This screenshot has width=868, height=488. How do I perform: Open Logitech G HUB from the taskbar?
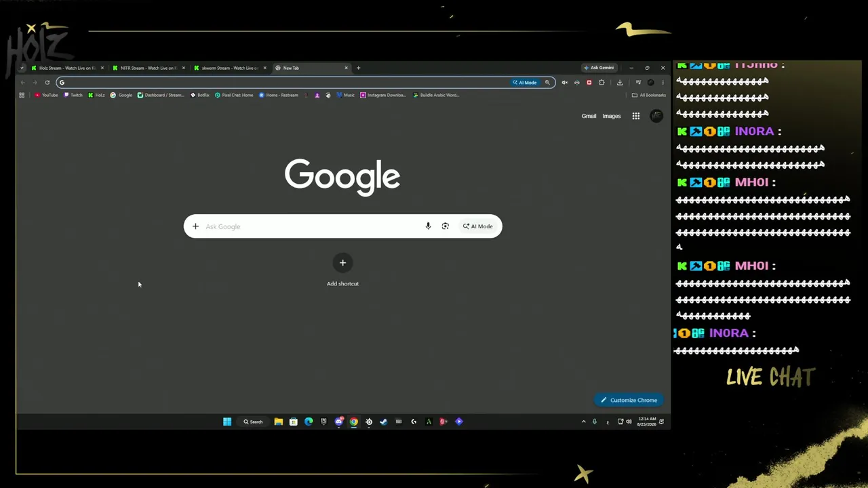414,422
